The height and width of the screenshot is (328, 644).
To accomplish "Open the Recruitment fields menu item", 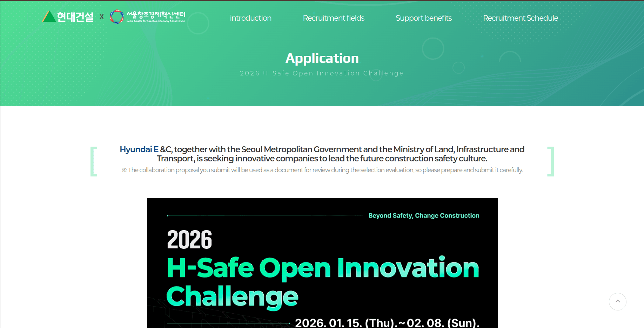I will (x=334, y=18).
